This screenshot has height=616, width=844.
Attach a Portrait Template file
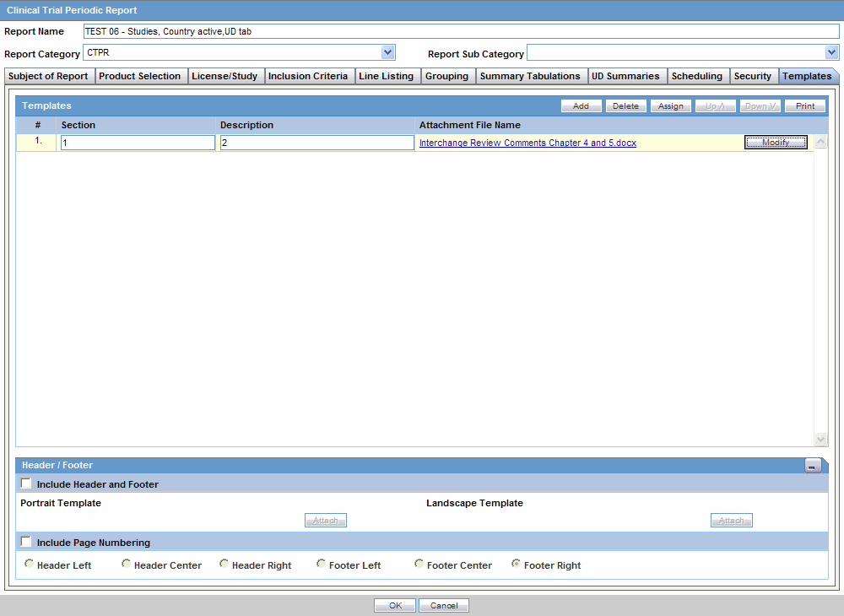tap(325, 520)
